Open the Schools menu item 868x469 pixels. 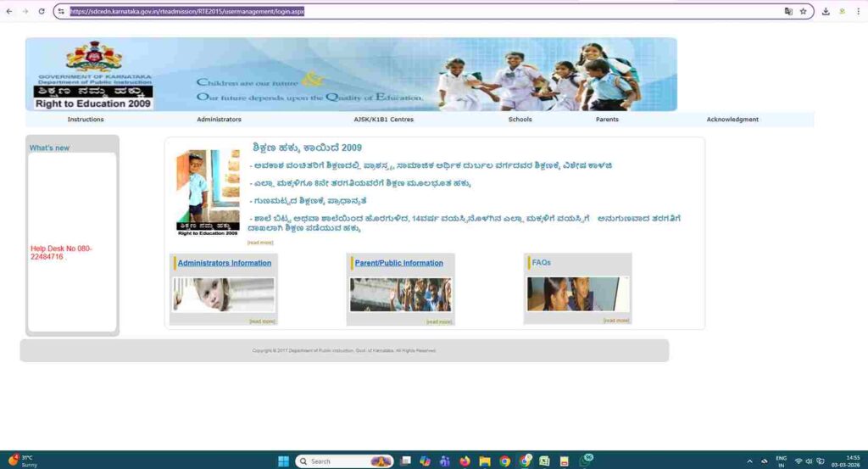[520, 119]
